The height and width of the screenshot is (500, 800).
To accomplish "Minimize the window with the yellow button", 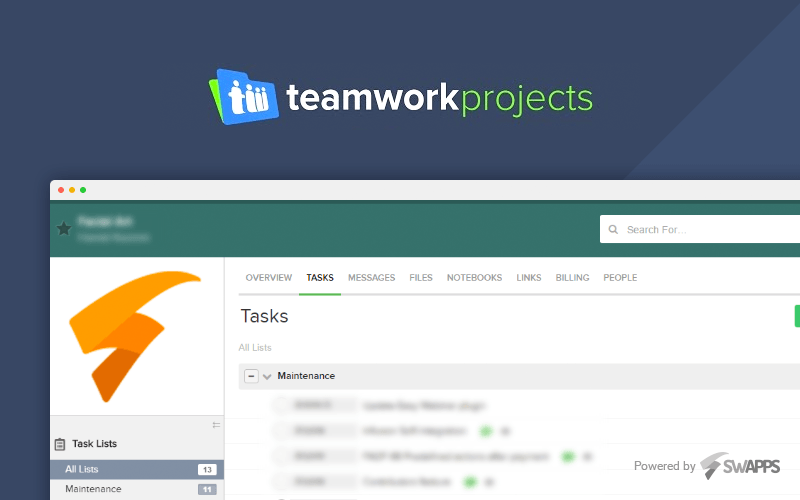I will (x=72, y=190).
